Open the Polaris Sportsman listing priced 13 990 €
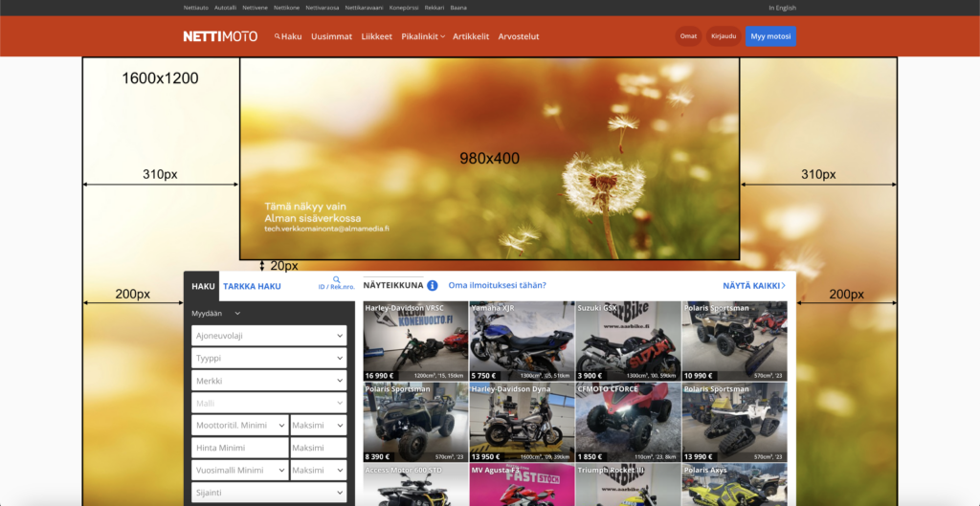This screenshot has width=980, height=506. (734, 422)
